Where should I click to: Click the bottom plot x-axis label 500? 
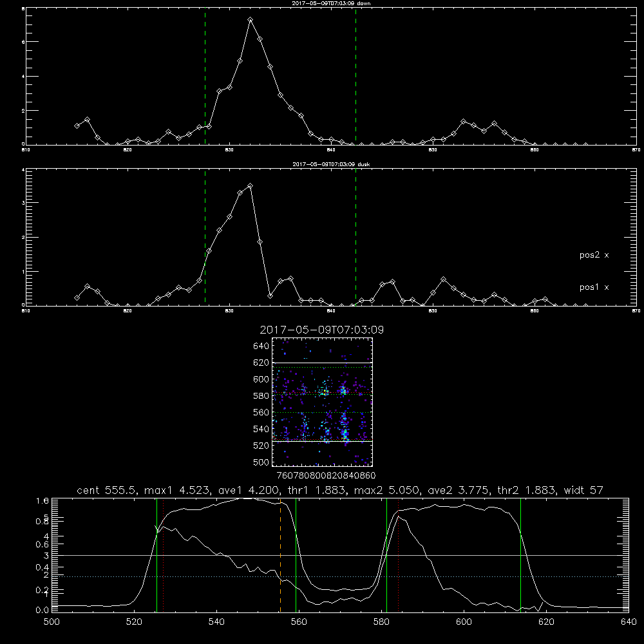coord(52,622)
